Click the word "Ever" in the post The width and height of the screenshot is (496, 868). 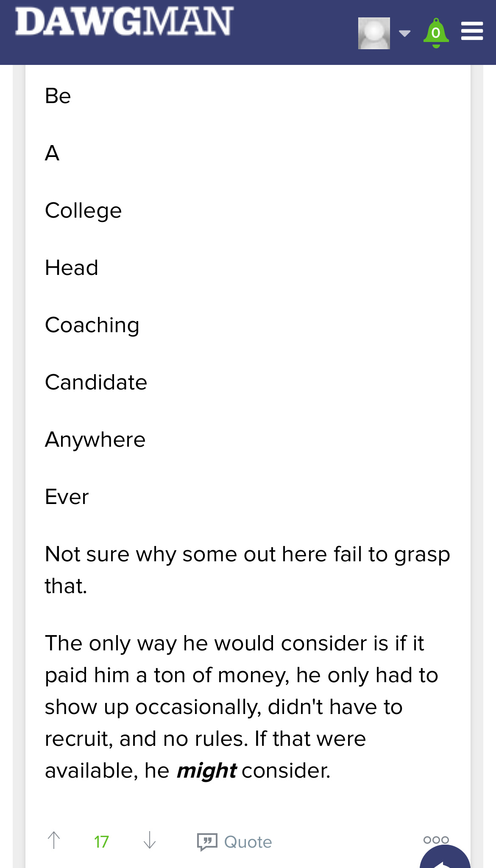[67, 497]
